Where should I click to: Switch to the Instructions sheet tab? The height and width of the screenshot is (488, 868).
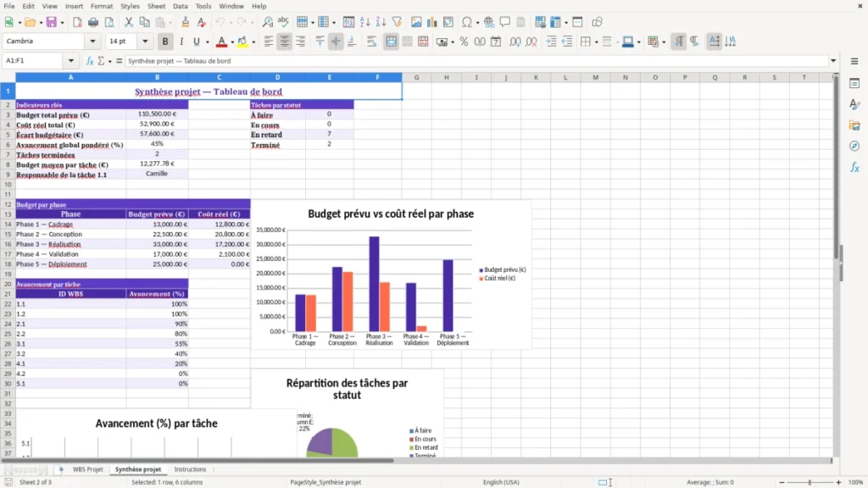190,469
